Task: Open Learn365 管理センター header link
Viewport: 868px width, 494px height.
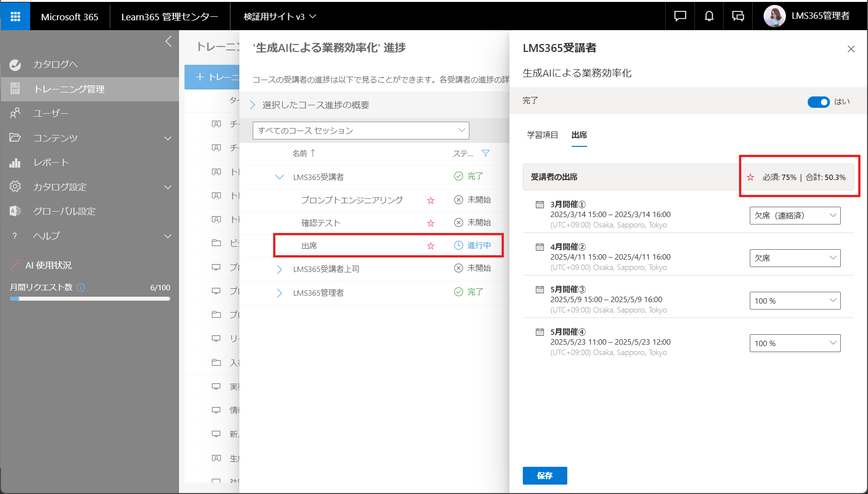Action: tap(170, 16)
